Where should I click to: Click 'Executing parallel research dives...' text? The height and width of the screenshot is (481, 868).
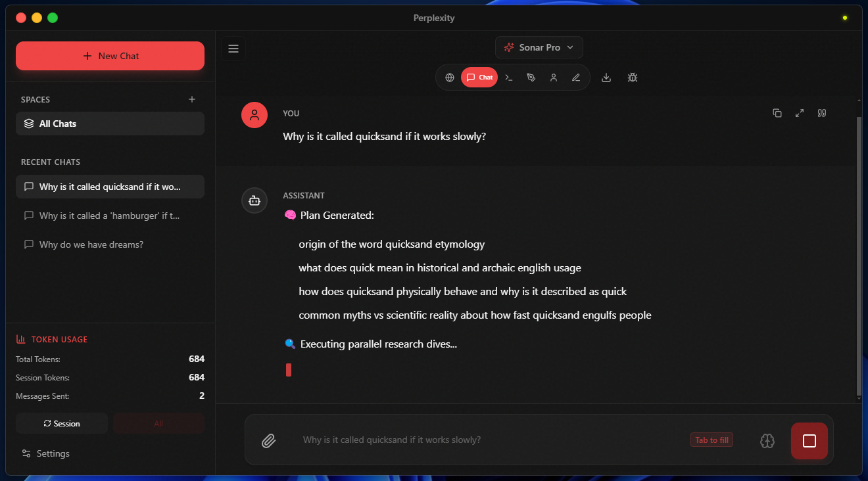[x=379, y=344]
